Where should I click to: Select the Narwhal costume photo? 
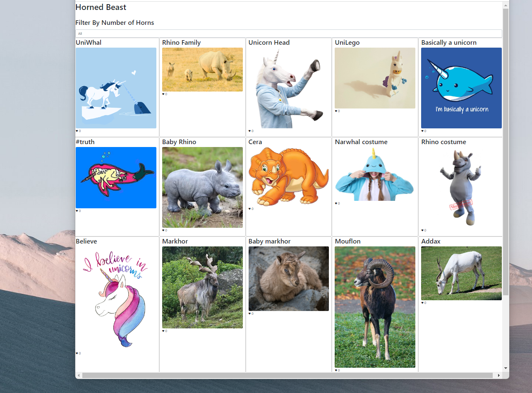[x=375, y=174]
